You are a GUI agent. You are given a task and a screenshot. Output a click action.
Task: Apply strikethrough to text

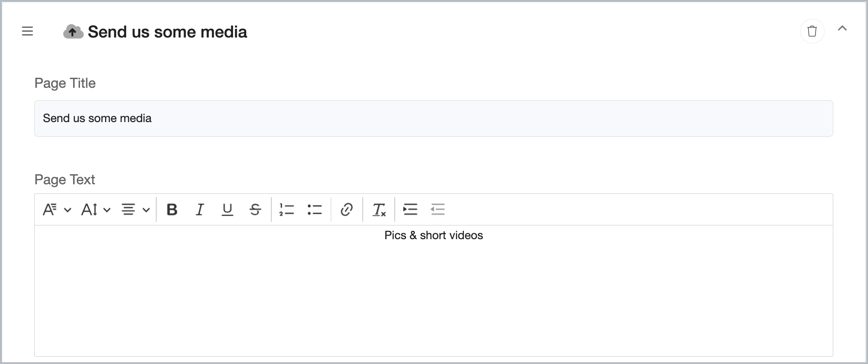click(255, 210)
